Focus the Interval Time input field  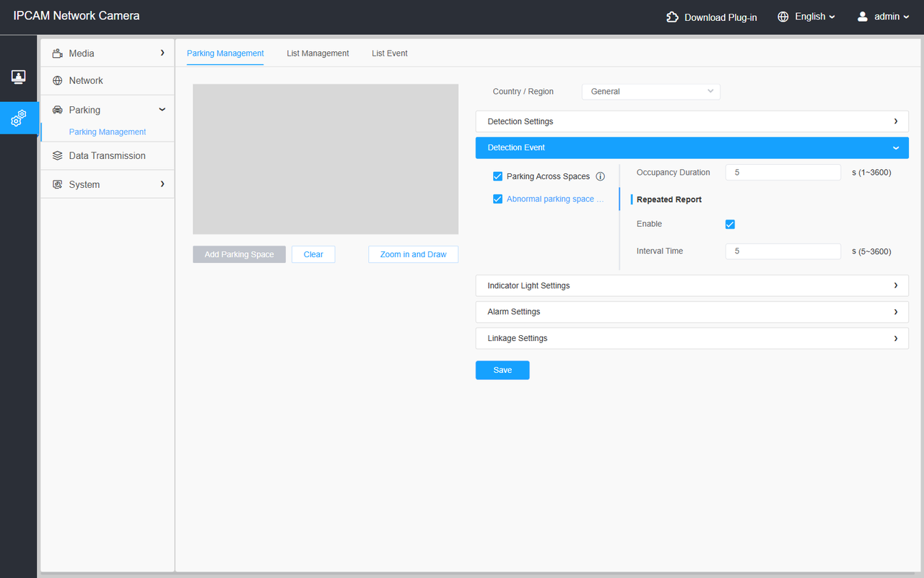click(x=783, y=251)
